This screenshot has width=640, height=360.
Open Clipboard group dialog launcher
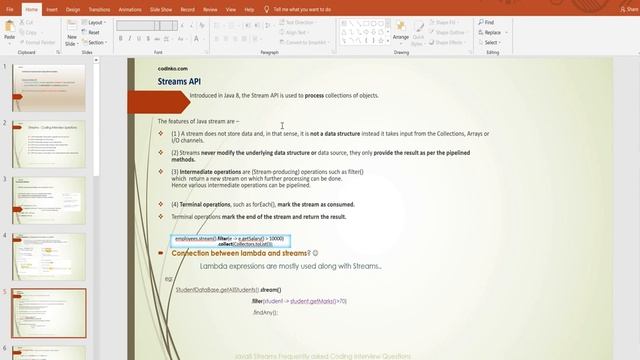[58, 52]
